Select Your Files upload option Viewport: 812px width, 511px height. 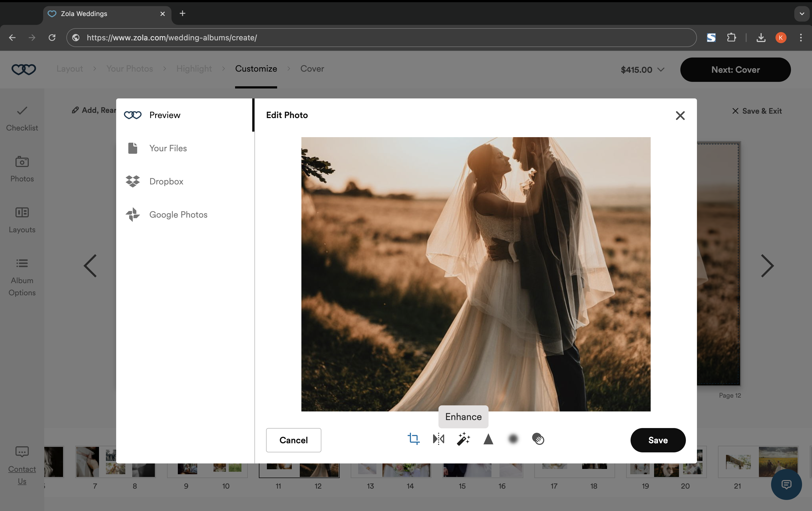click(x=168, y=148)
